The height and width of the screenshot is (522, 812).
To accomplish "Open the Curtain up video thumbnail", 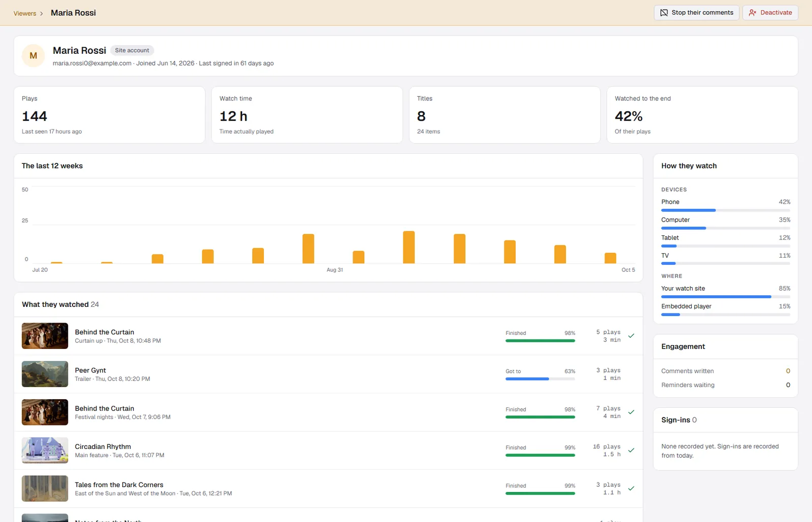I will (45, 336).
